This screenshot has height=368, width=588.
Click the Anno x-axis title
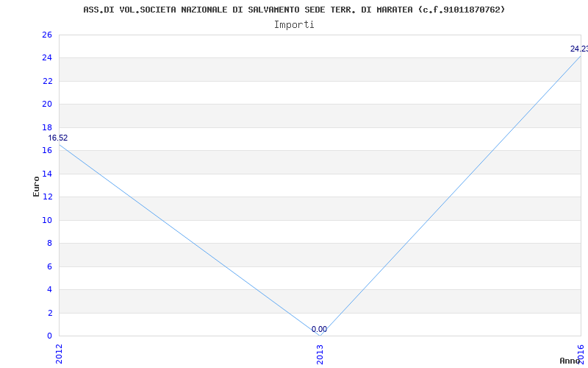[570, 361]
